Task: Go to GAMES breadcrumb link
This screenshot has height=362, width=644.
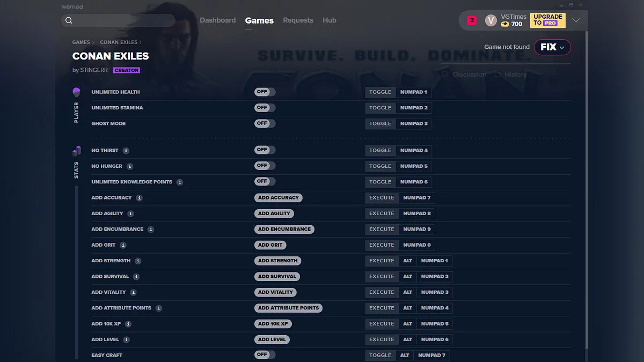Action: (81, 42)
